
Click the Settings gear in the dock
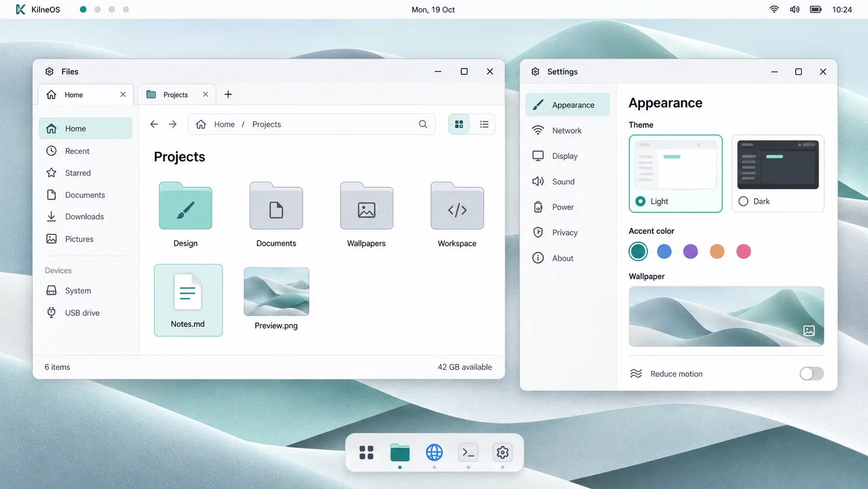tap(503, 453)
